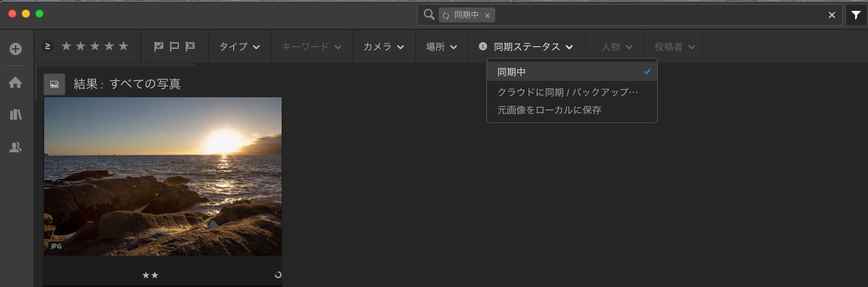Set rating filter to one star
This screenshot has height=287, width=868.
(x=66, y=46)
